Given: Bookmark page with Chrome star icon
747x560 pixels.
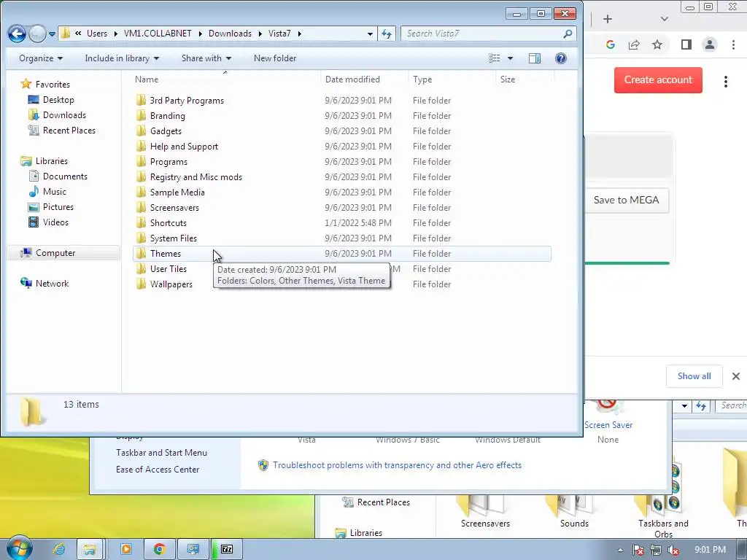Looking at the screenshot, I should [657, 44].
